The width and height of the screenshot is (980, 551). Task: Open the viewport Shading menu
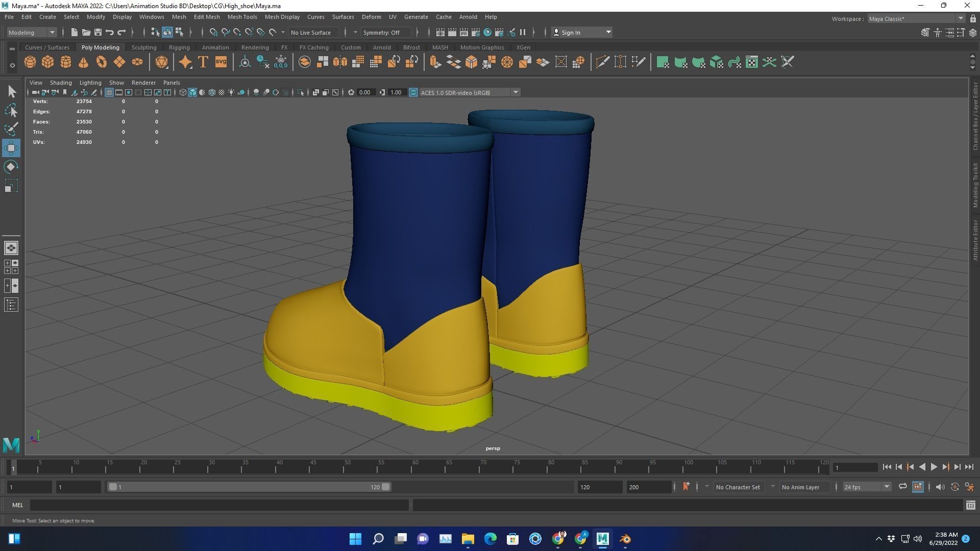coord(61,83)
